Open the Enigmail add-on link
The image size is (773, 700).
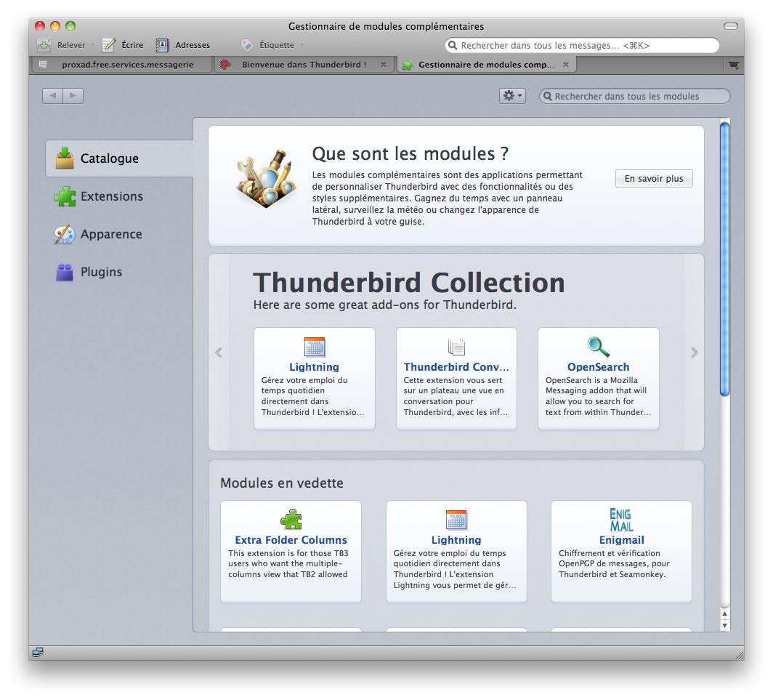tap(622, 540)
